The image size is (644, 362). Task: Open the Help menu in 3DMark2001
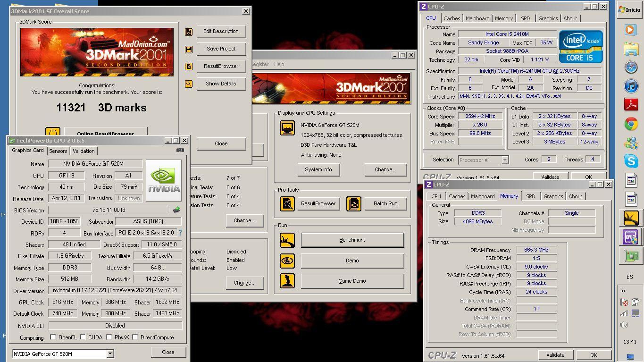pyautogui.click(x=279, y=64)
